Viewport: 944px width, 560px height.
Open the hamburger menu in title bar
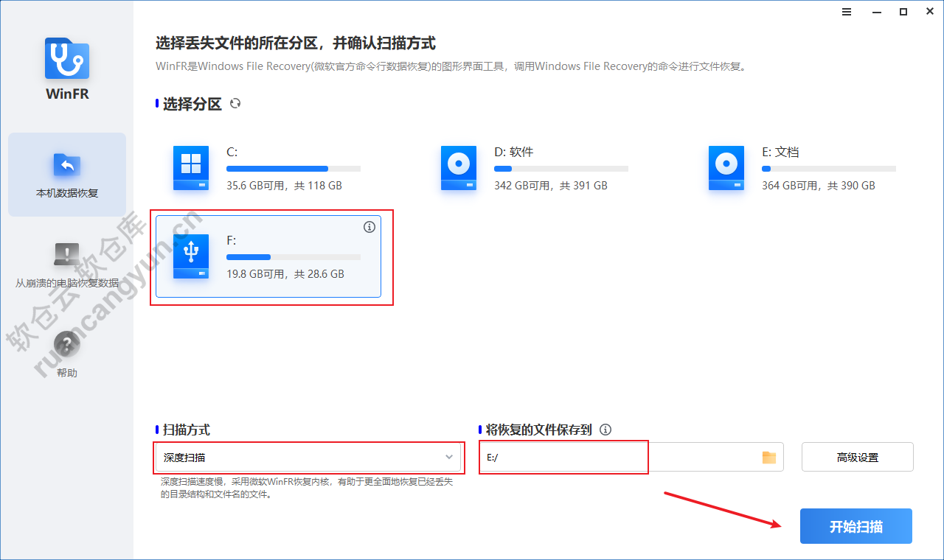pyautogui.click(x=847, y=12)
